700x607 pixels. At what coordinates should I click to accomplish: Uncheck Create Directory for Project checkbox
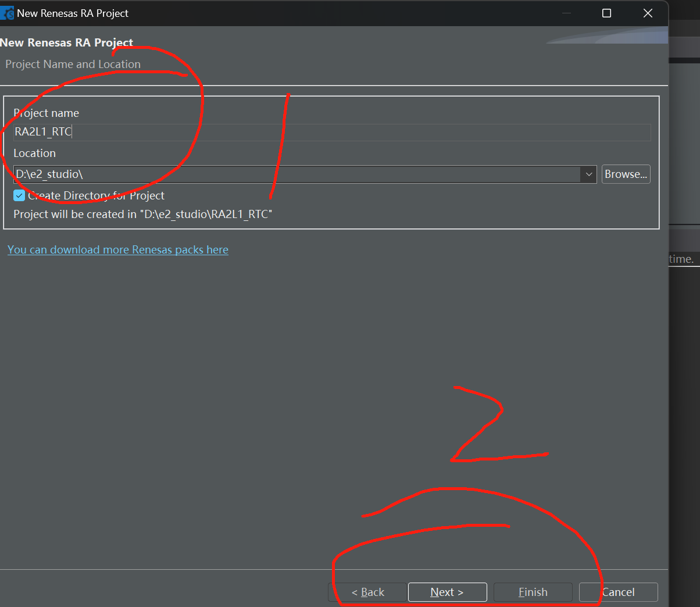tap(19, 195)
